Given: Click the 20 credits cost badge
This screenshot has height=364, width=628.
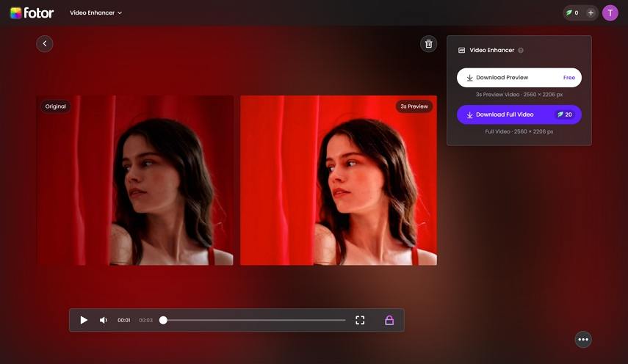Looking at the screenshot, I should (565, 114).
